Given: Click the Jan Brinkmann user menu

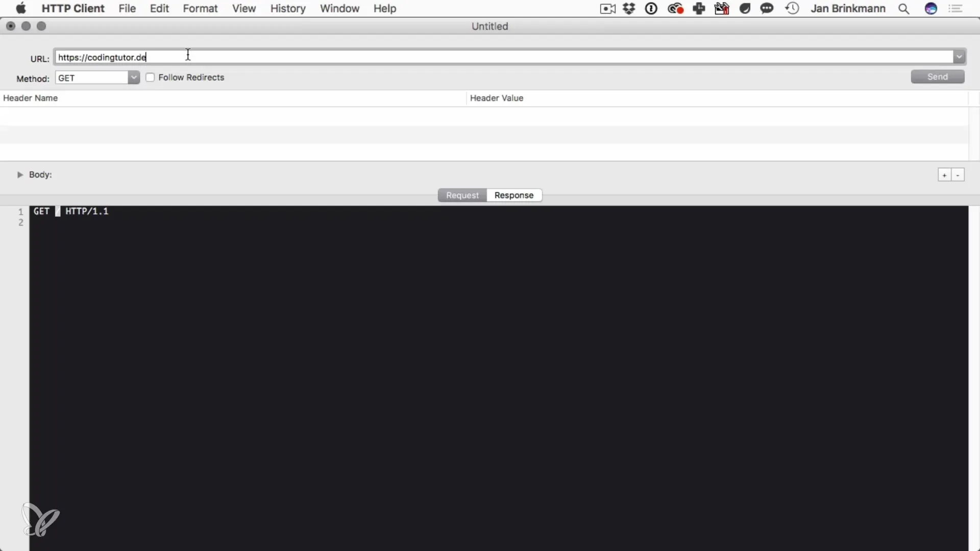Looking at the screenshot, I should pos(848,9).
